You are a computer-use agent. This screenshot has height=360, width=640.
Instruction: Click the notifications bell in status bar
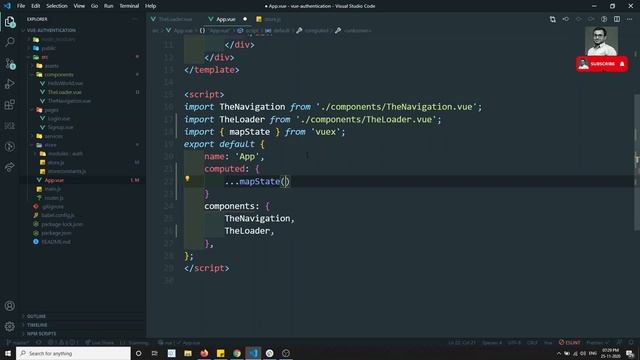[631, 342]
